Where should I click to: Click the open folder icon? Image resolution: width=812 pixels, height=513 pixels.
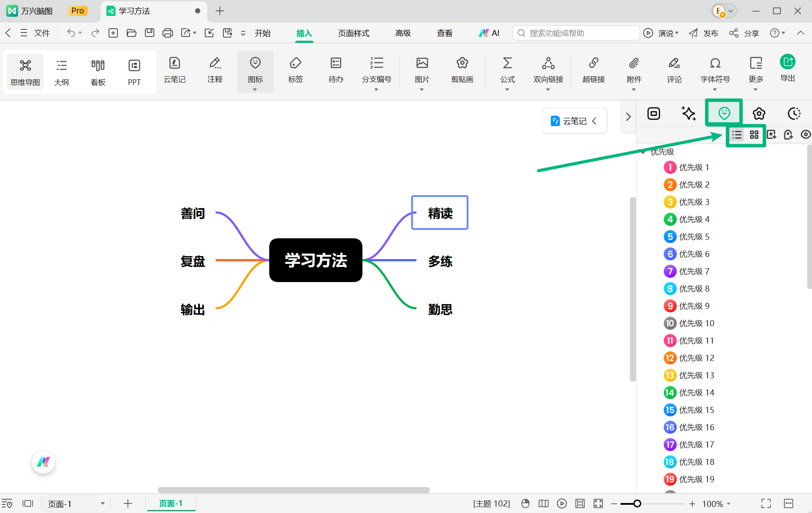coord(131,33)
